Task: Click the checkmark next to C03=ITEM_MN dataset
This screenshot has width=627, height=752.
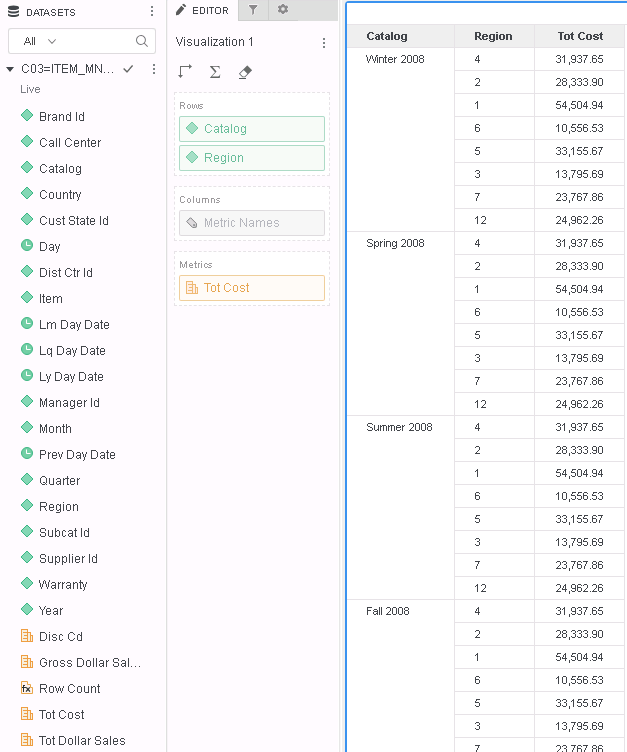Action: 128,69
